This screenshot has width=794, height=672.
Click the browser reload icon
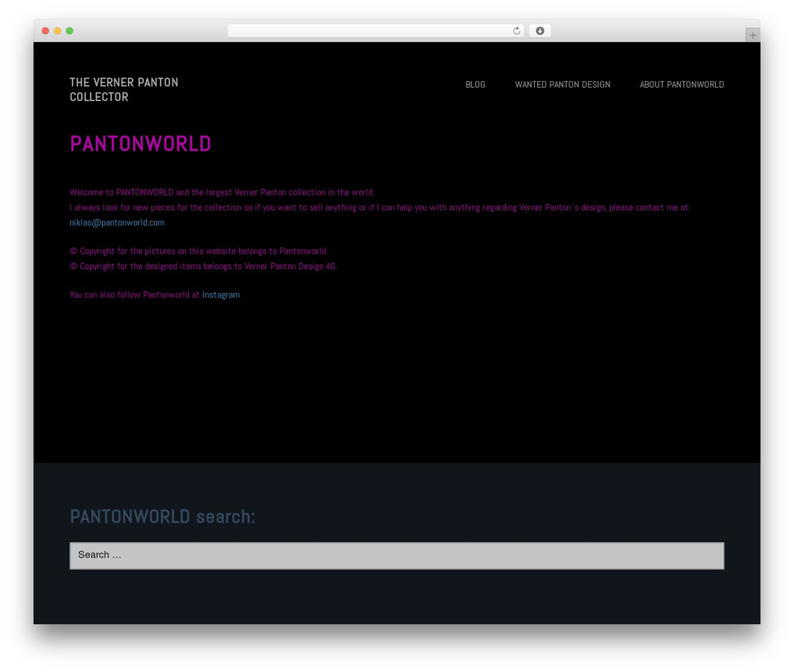pos(516,31)
